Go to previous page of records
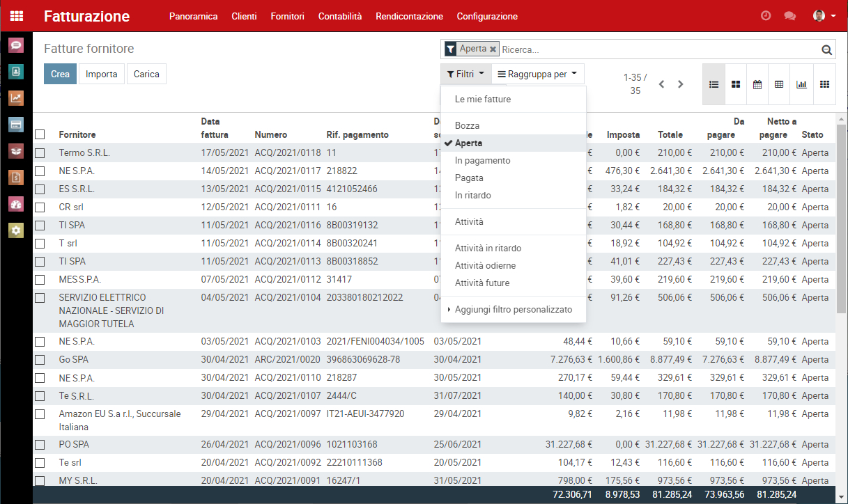Viewport: 848px width, 504px height. coord(662,84)
